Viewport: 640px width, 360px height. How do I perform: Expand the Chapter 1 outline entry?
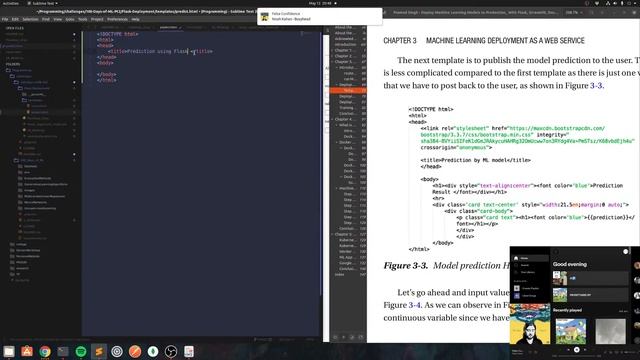click(x=333, y=51)
